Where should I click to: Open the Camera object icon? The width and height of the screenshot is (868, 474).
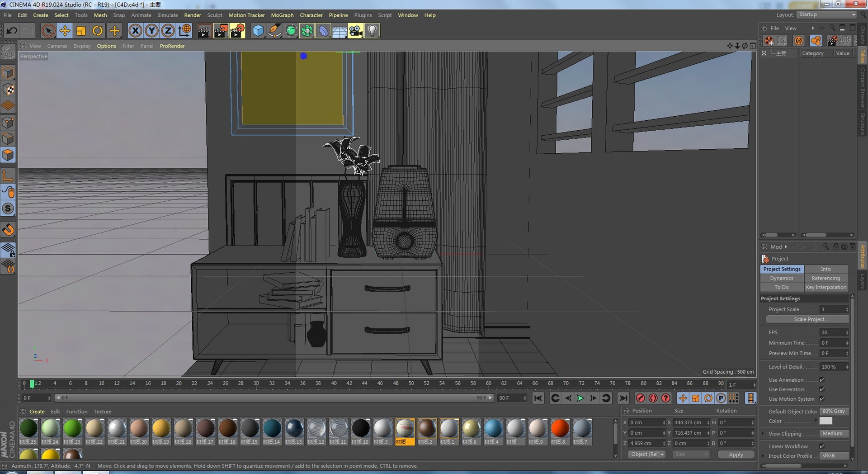point(356,31)
